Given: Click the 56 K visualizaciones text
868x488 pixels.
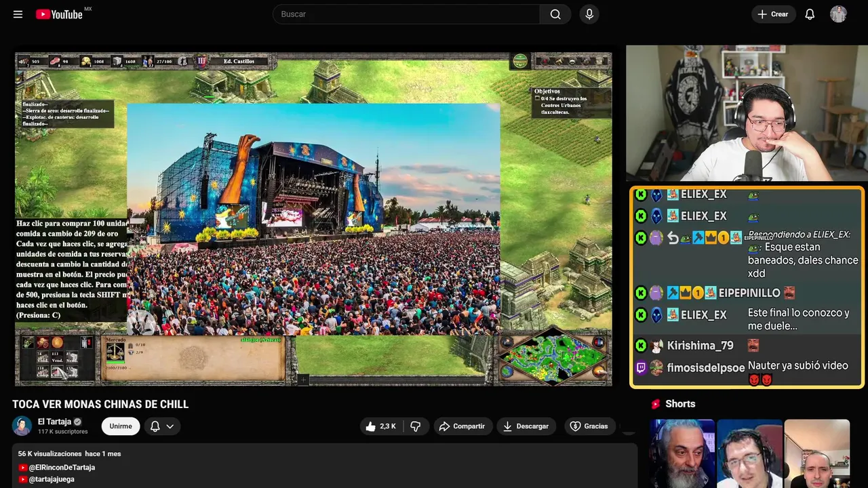Looking at the screenshot, I should pyautogui.click(x=50, y=453).
